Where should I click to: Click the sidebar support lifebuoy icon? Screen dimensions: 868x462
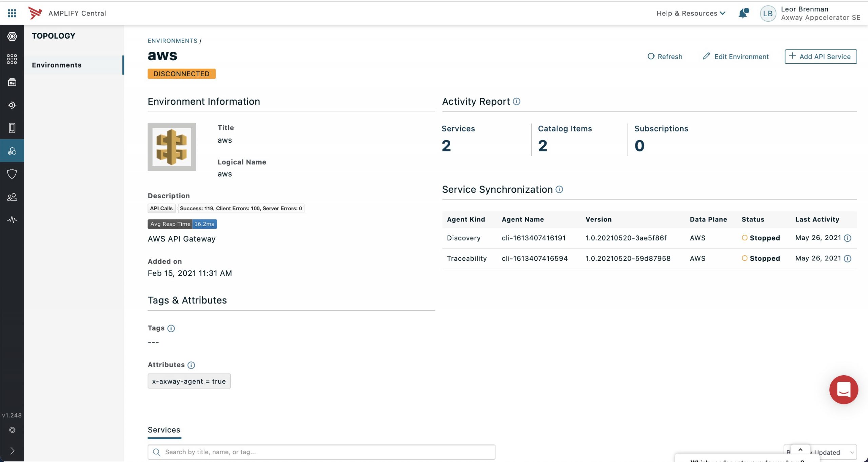pyautogui.click(x=12, y=430)
